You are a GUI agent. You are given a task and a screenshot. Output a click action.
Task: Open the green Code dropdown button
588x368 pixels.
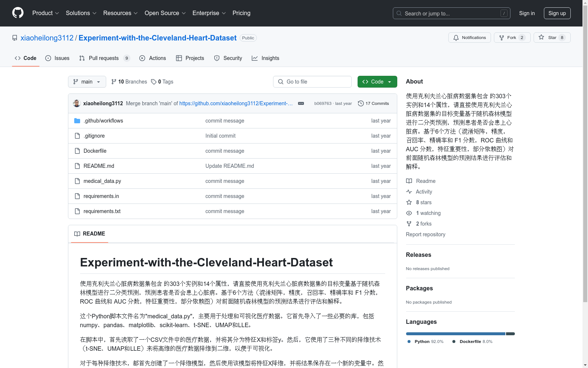pyautogui.click(x=377, y=82)
